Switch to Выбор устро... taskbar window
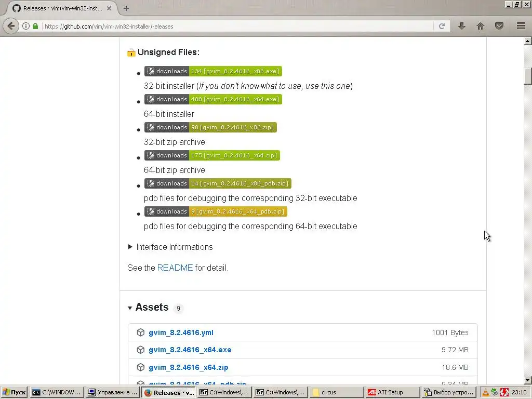The width and height of the screenshot is (532, 399). 448,392
